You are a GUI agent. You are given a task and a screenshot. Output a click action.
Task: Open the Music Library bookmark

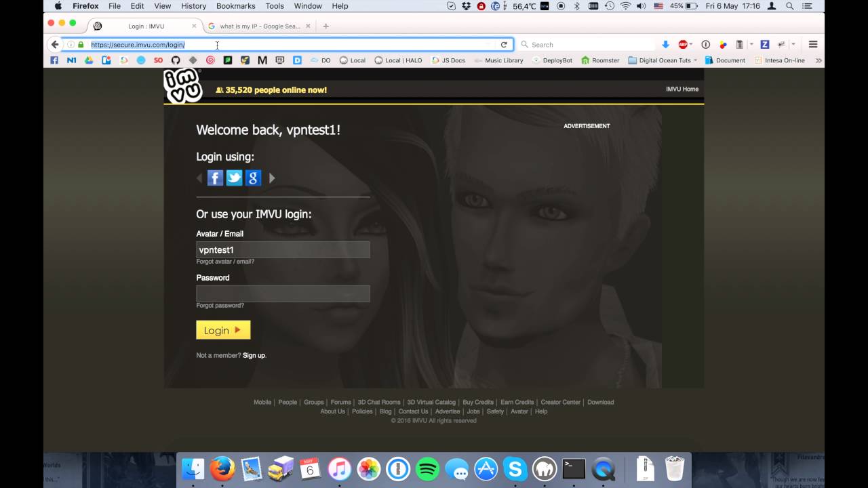(498, 60)
